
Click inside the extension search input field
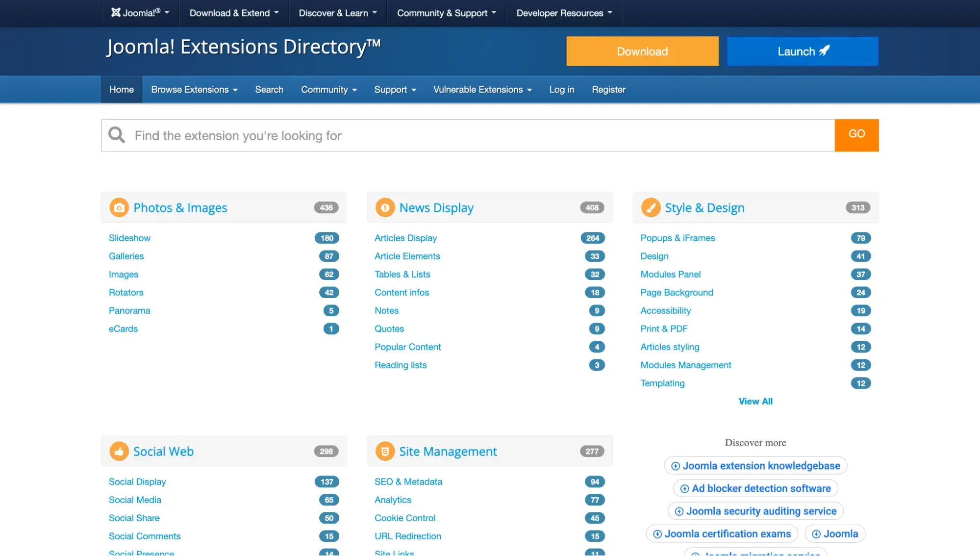click(x=441, y=135)
